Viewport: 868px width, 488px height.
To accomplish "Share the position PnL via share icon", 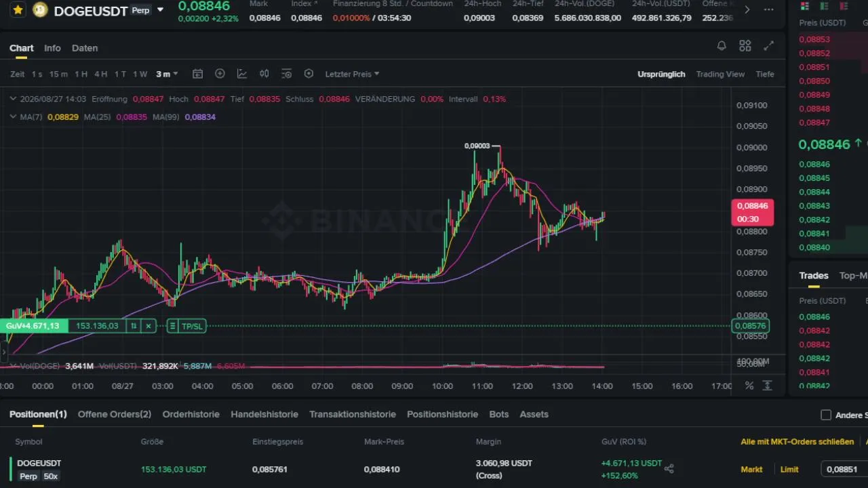I will (x=669, y=468).
